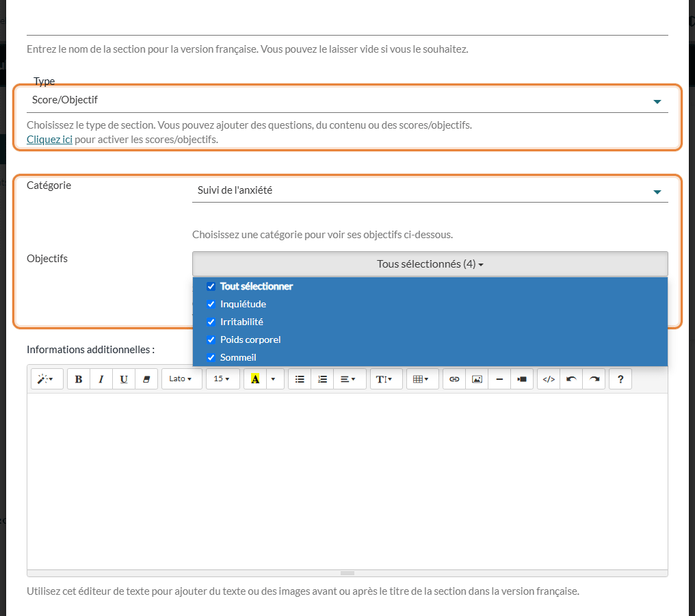The image size is (695, 616).
Task: Grab the editor resize handle bar
Action: click(347, 574)
